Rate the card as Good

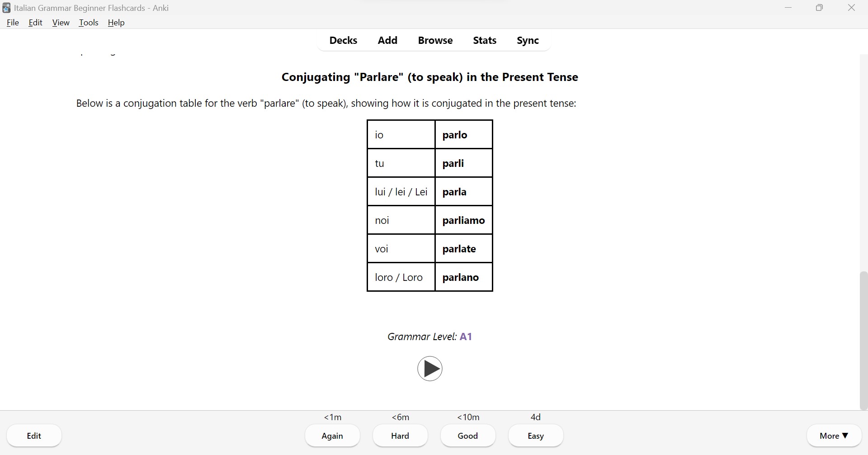pos(467,436)
